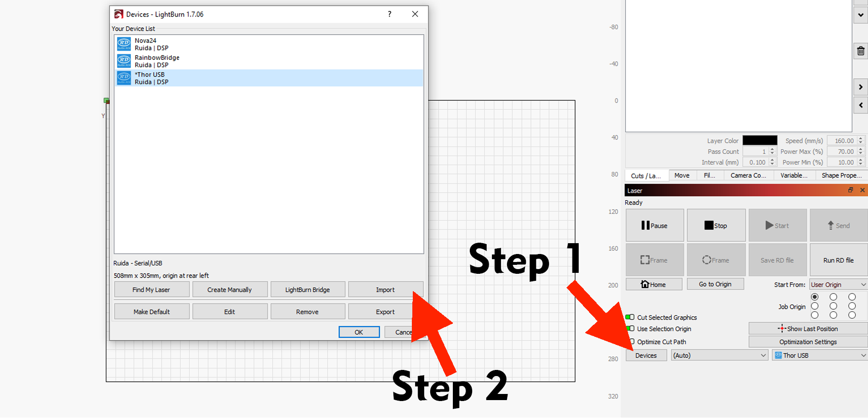Viewport: 868px width, 418px height.
Task: Open the Thor USB device dropdown
Action: tap(820, 355)
